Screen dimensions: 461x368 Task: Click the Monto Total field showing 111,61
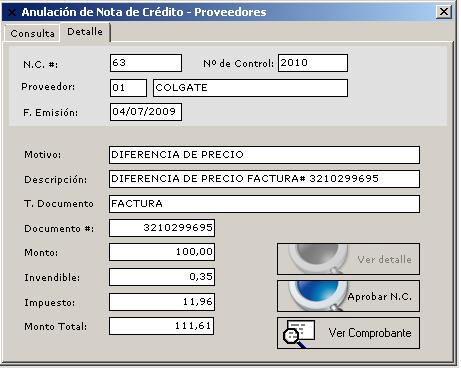[x=162, y=326]
